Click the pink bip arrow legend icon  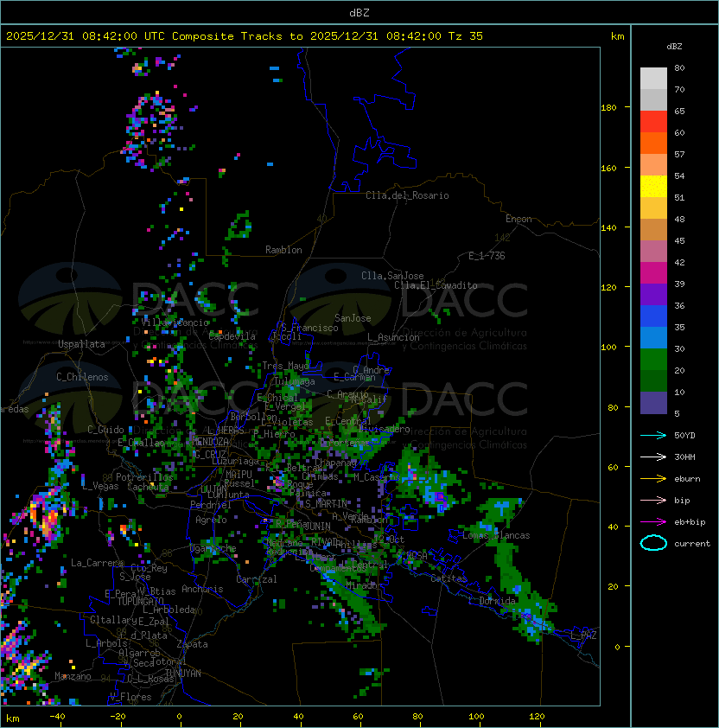653,500
